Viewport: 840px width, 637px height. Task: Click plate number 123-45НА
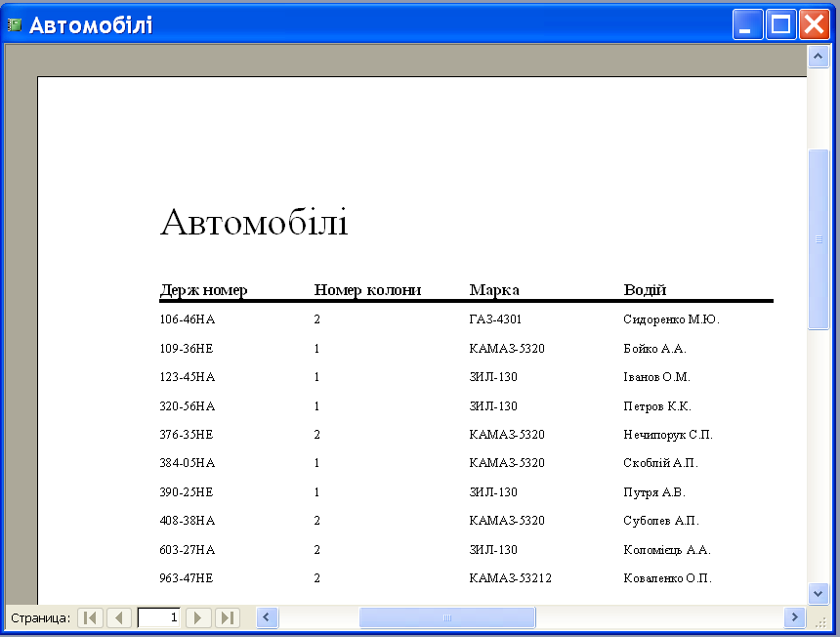187,377
